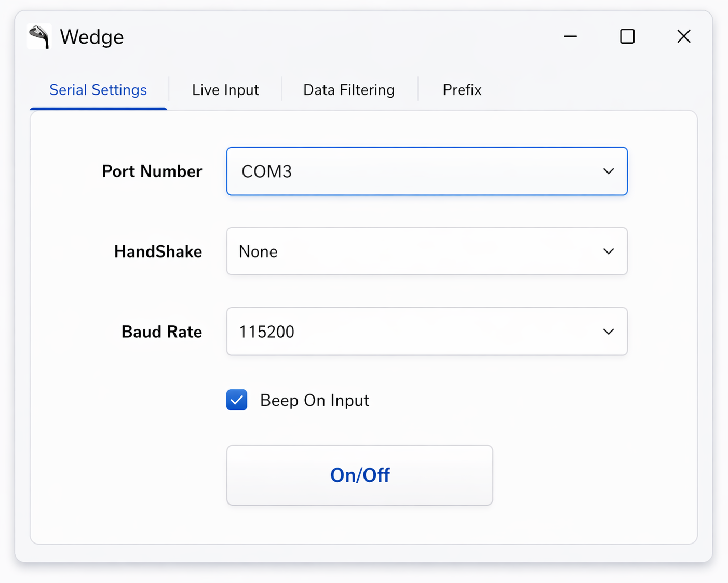Select the Prefix tab
Screen dimensions: 728x583
coord(462,89)
